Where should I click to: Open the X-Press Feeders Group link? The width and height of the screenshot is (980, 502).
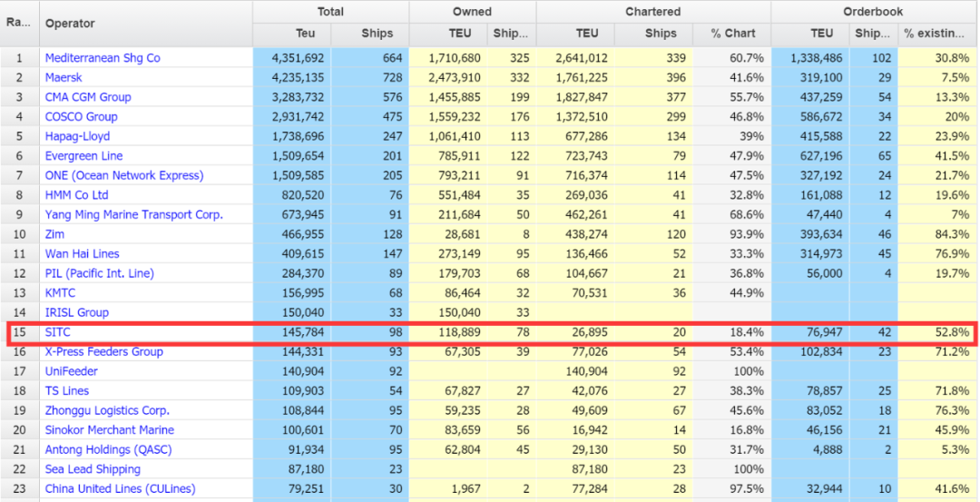tap(103, 352)
